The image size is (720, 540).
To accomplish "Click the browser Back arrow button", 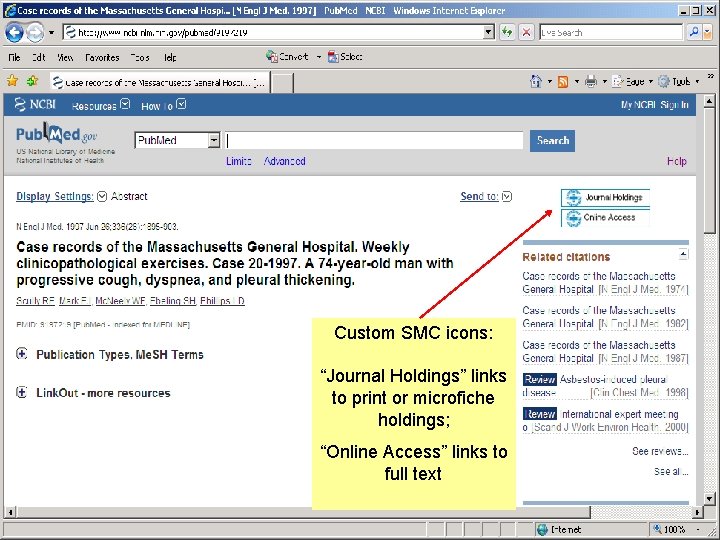I will [14, 33].
